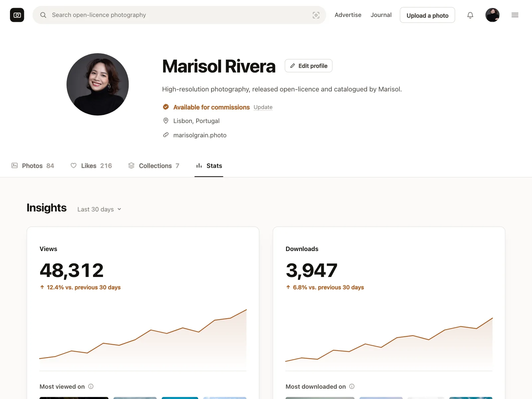Click the large profile portrait photo
This screenshot has height=399, width=532.
pos(98,84)
